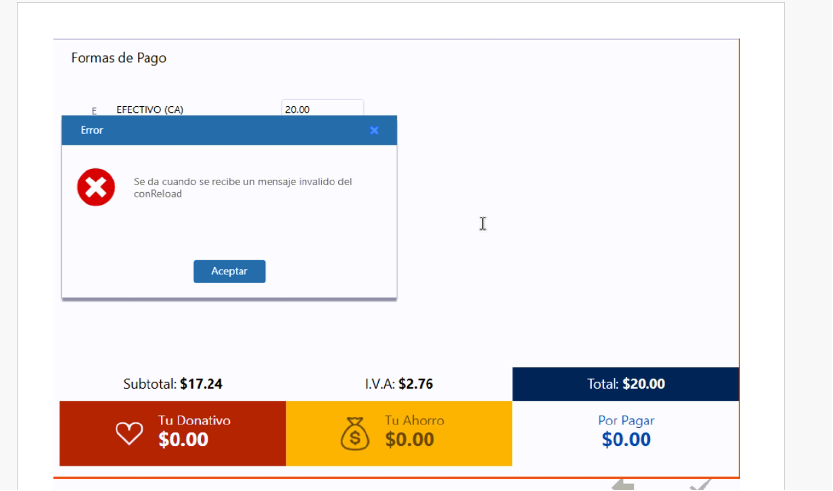This screenshot has height=491, width=833.
Task: Click the invalid conReload error message text
Action: point(242,188)
